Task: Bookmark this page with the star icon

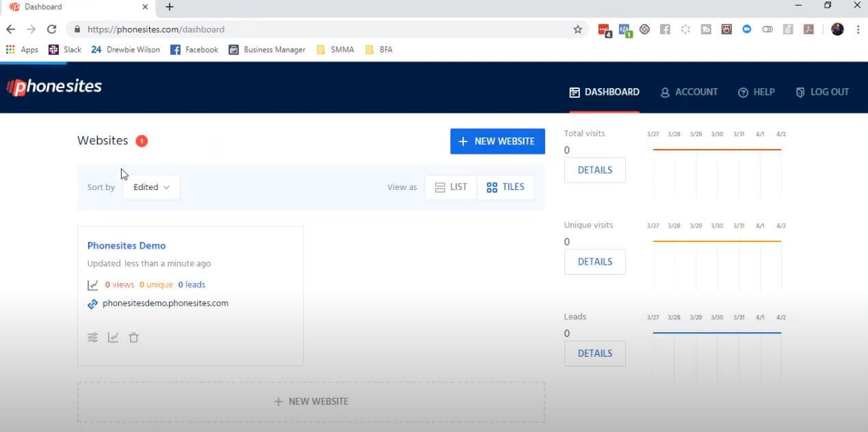Action: click(577, 29)
